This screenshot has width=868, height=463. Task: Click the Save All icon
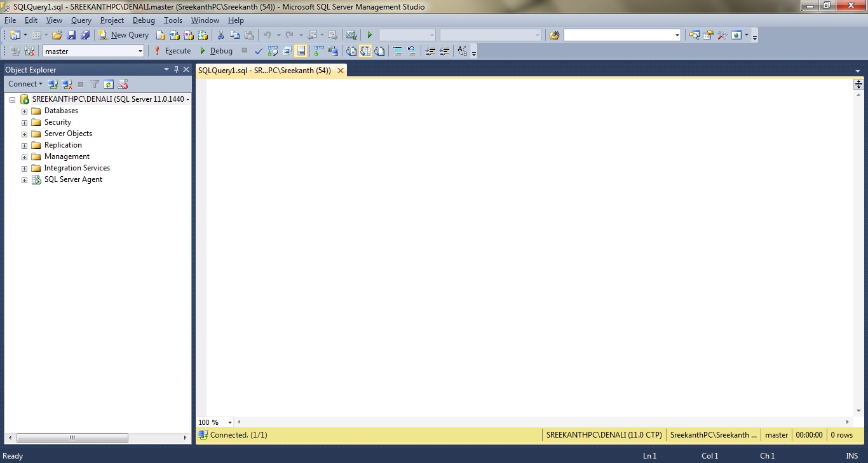click(x=85, y=35)
